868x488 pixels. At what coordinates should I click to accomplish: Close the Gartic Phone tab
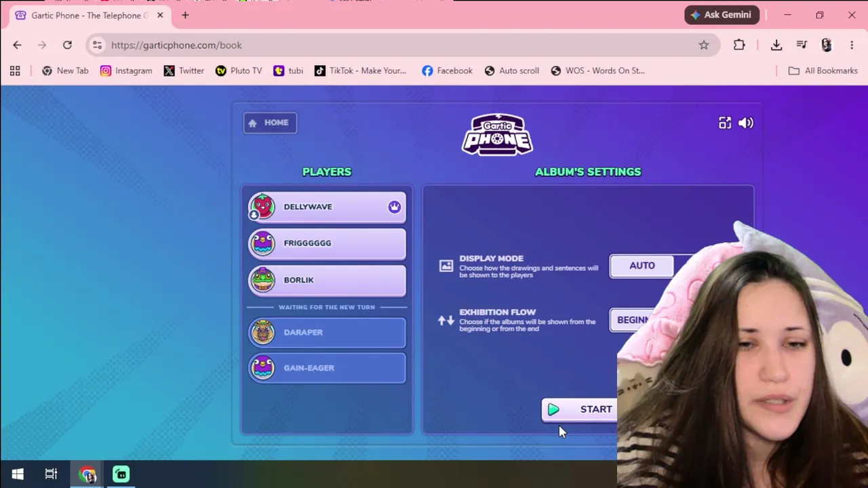click(160, 15)
